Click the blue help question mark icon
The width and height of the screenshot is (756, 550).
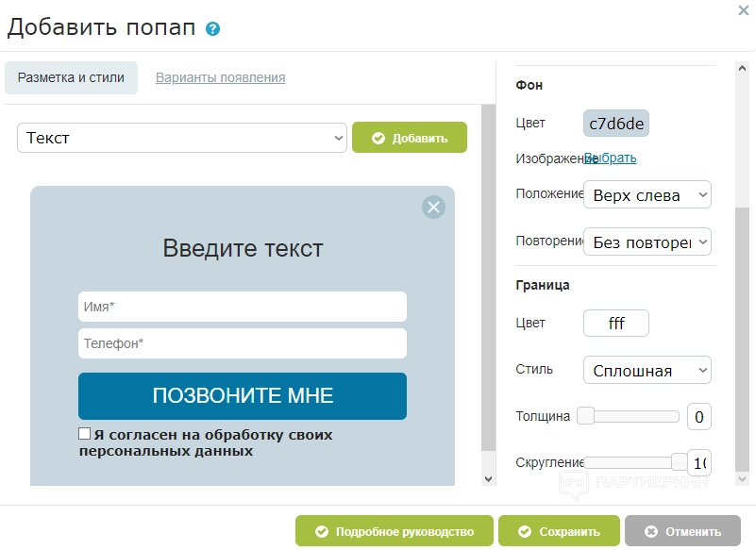(x=212, y=29)
